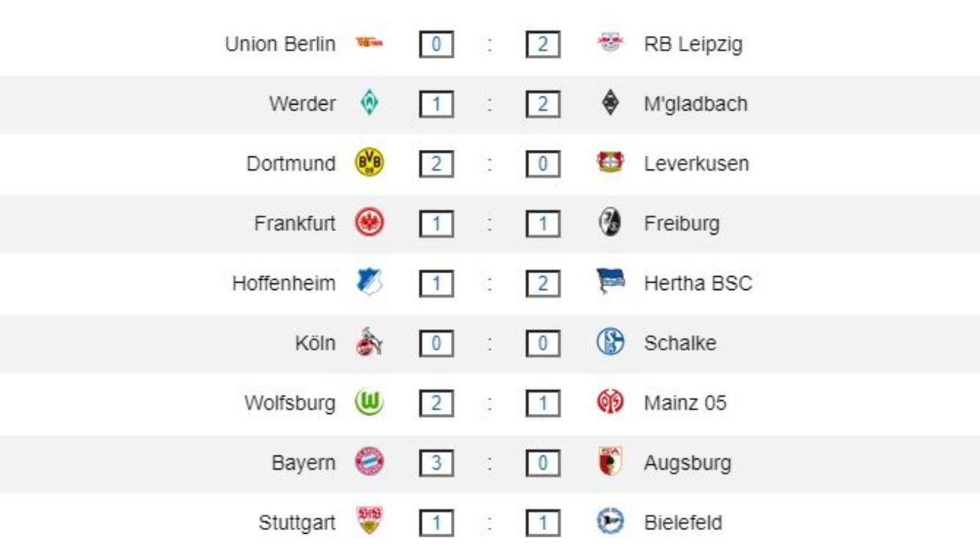
Task: Click the Union Berlin club crest
Action: tap(369, 44)
